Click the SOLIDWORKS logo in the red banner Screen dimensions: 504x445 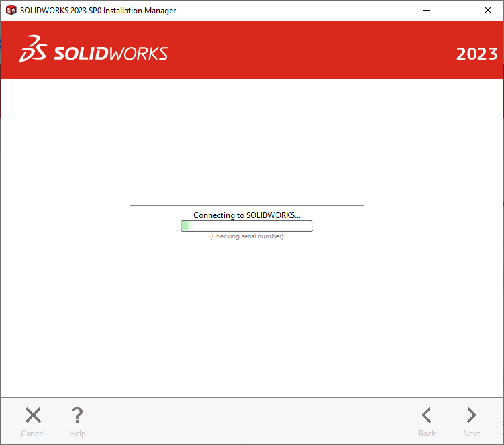[x=93, y=49]
